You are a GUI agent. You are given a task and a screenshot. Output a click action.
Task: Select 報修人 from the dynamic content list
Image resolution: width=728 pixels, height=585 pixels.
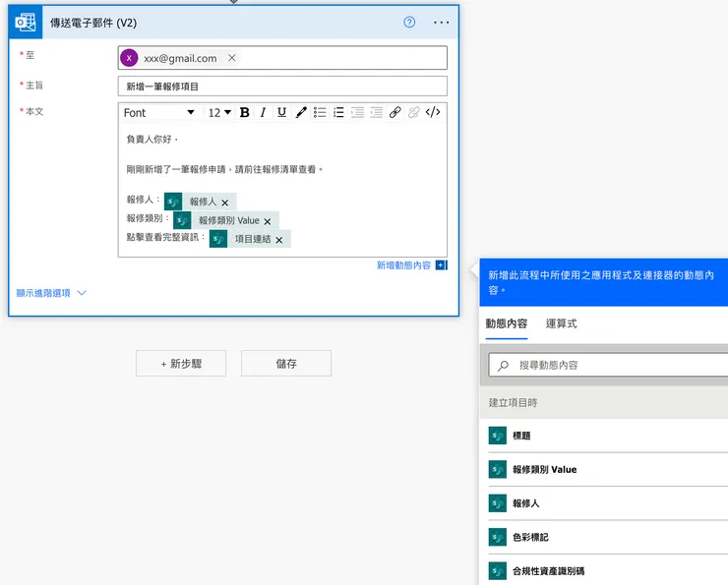point(608,503)
